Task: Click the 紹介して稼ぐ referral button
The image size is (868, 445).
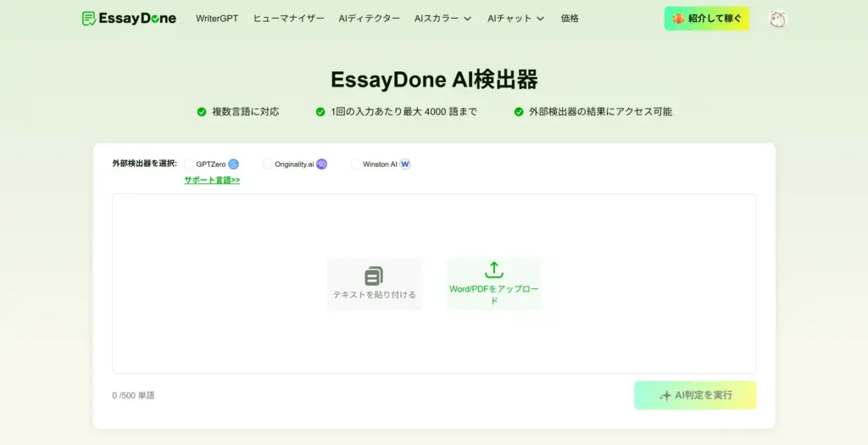Action: coord(706,19)
